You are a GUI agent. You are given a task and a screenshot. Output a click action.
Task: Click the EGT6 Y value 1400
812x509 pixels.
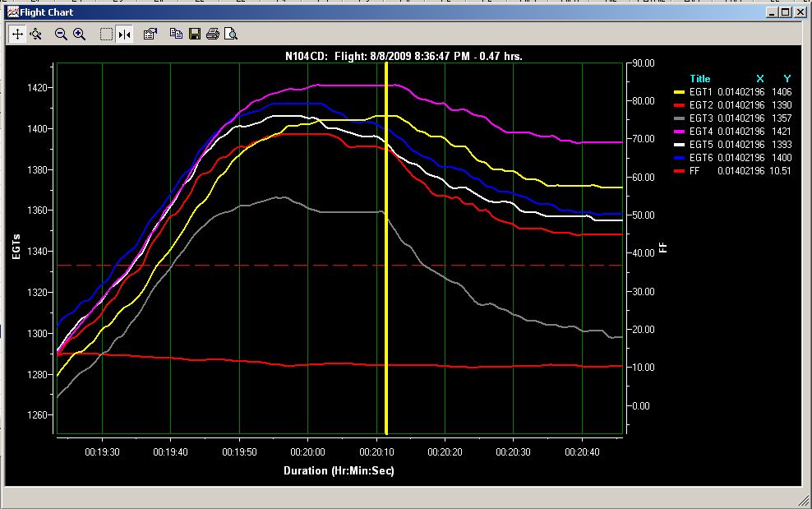point(782,158)
